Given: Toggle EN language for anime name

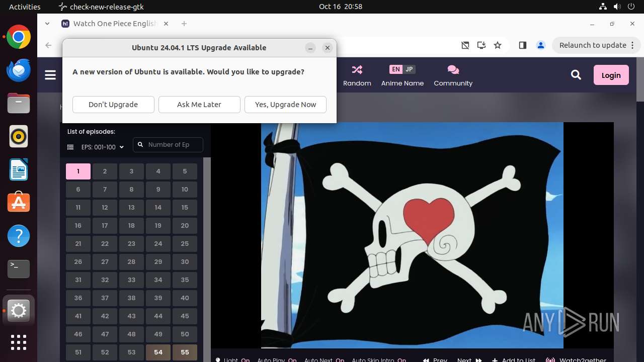Looking at the screenshot, I should (396, 69).
